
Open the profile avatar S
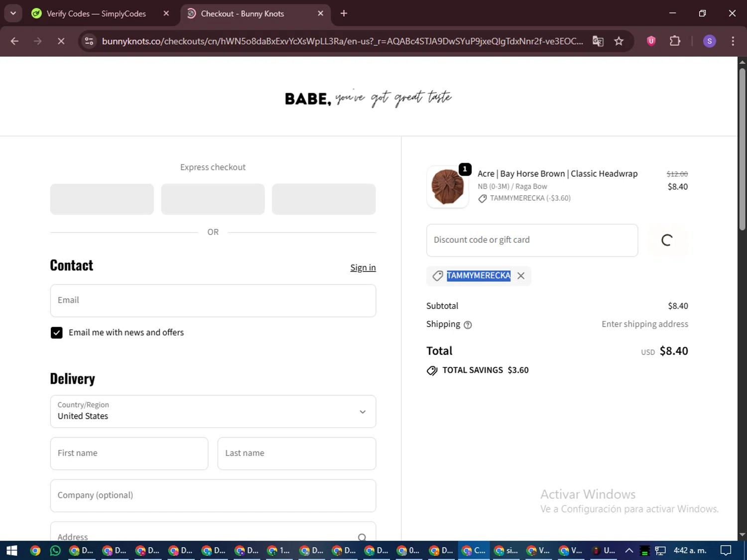pos(709,41)
